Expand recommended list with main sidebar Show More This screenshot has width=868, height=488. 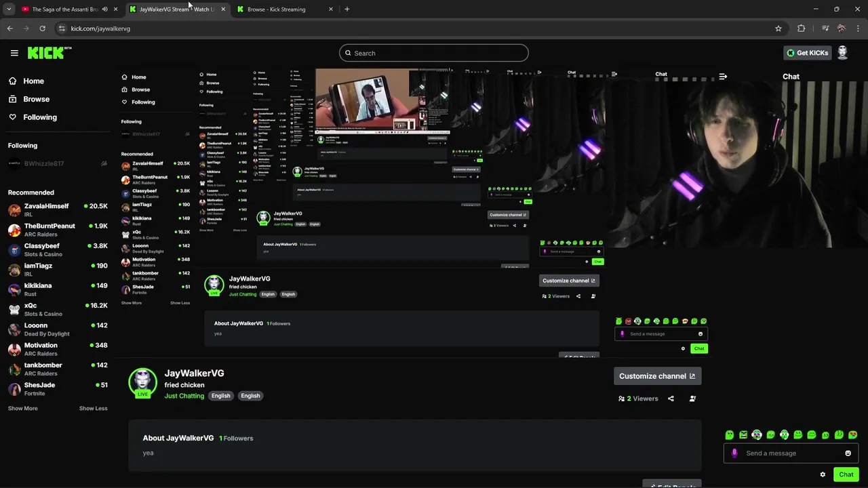click(22, 408)
